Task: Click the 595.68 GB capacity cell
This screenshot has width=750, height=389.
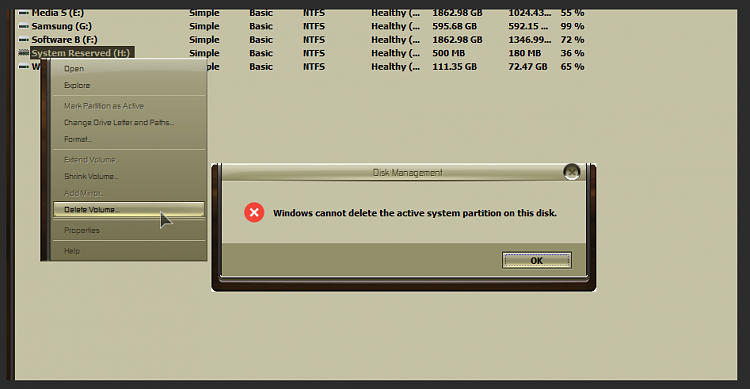Action: (x=454, y=26)
